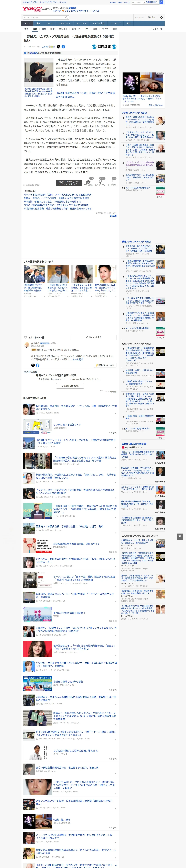
Task: Share 井上智介's comment on X
Action: 33,365
